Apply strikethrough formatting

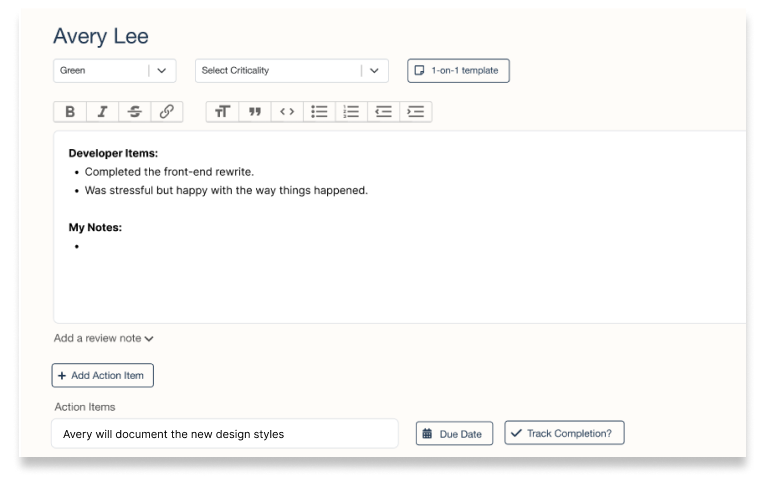tap(134, 112)
